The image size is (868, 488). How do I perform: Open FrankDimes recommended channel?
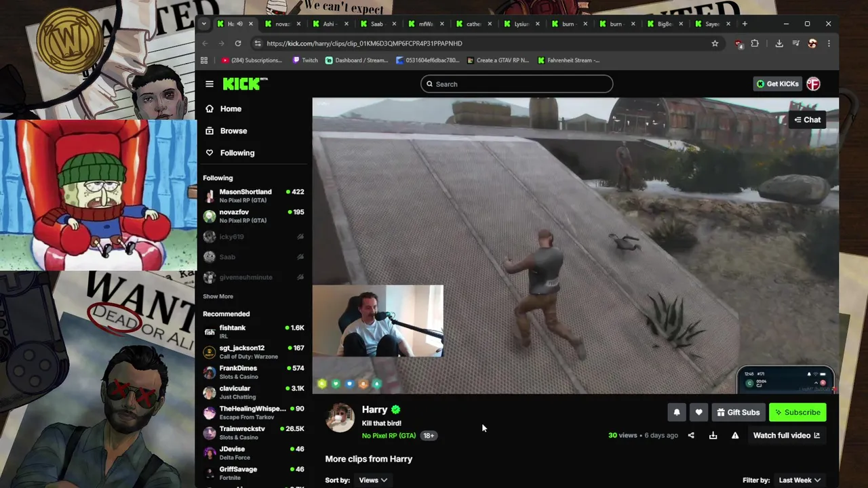(253, 372)
